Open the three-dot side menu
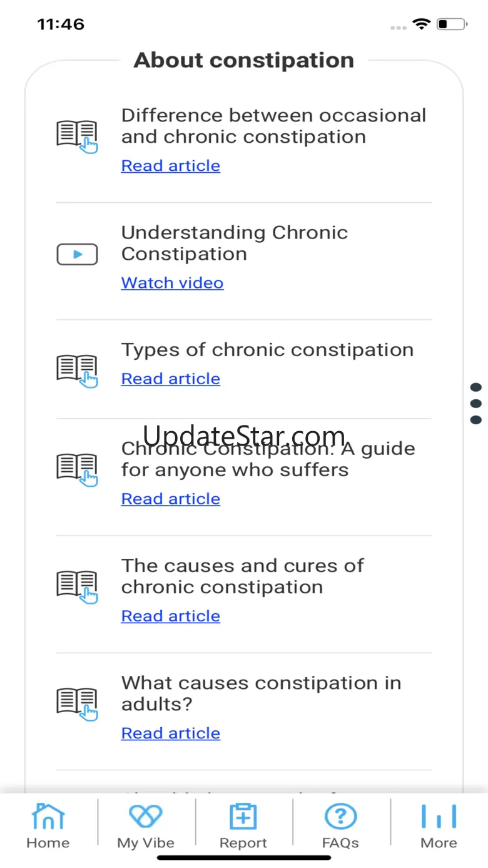 [475, 404]
